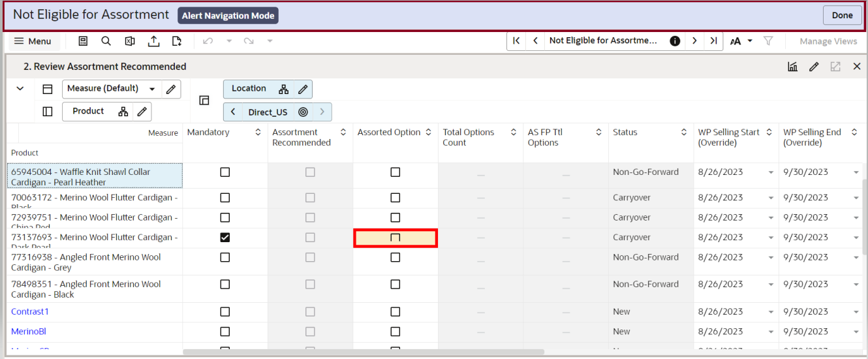
Task: Click the next location arrow after Direct_US
Action: click(322, 112)
